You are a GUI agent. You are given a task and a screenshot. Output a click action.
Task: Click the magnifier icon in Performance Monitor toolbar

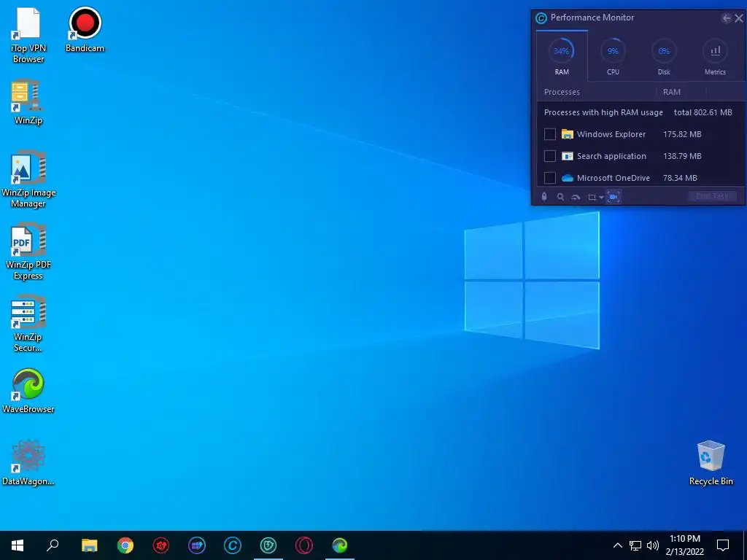tap(560, 197)
